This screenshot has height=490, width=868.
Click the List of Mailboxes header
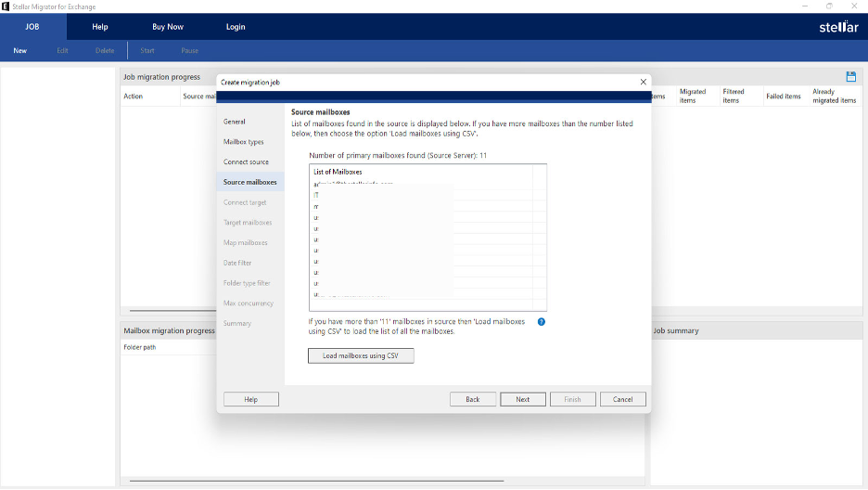click(x=338, y=172)
